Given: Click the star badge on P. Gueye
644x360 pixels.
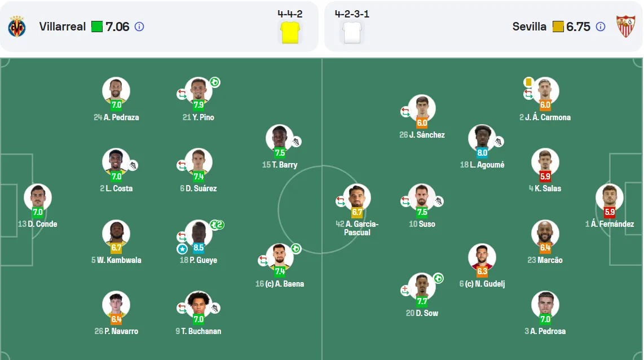Looking at the screenshot, I should point(182,249).
